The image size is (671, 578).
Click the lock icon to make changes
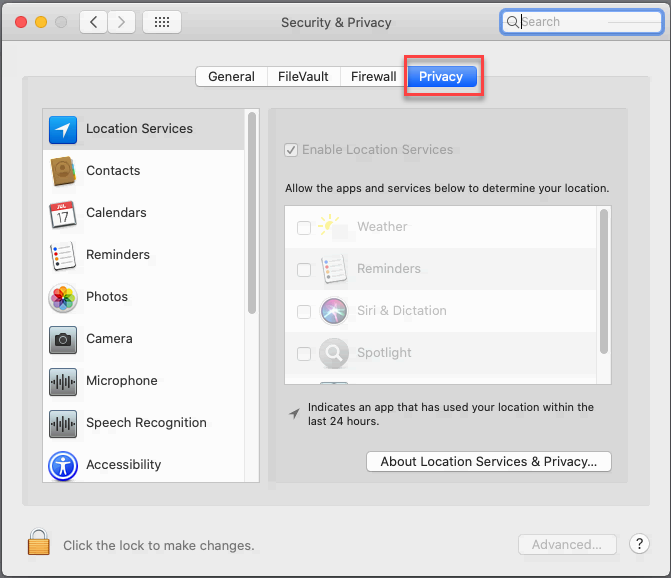pyautogui.click(x=38, y=543)
